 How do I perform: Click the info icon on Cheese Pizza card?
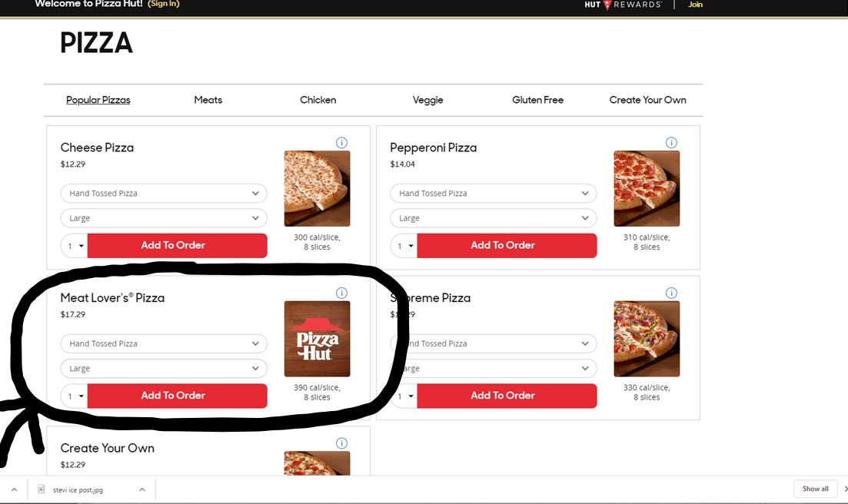(x=342, y=143)
